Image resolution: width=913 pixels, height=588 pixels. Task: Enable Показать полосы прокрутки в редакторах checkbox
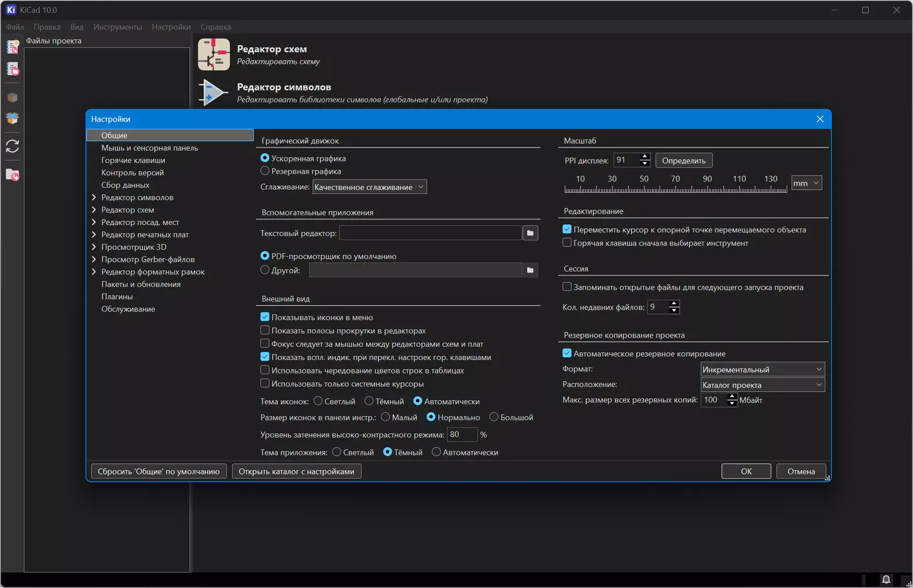(x=265, y=330)
